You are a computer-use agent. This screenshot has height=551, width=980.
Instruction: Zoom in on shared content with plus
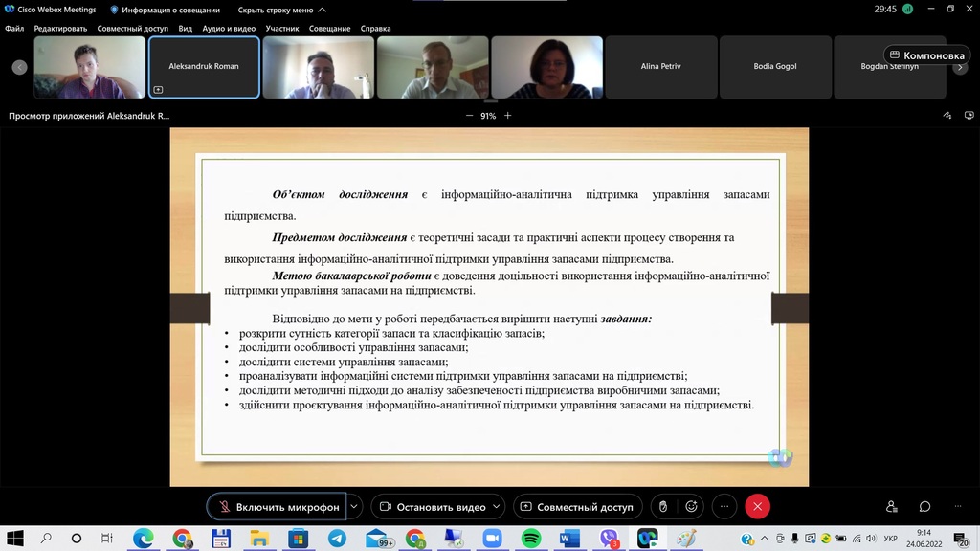coord(508,116)
